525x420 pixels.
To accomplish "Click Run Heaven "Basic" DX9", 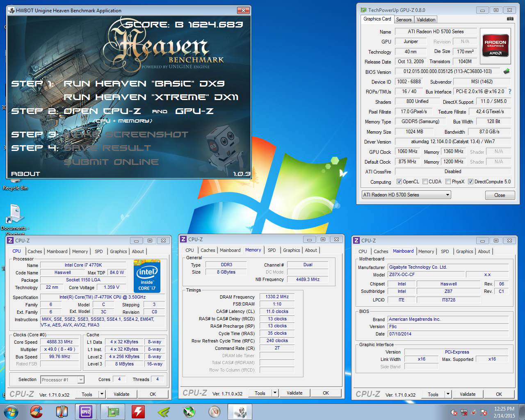I will [x=144, y=84].
